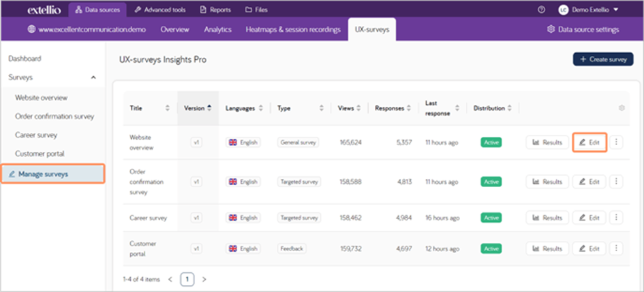Click the help question mark icon
The width and height of the screenshot is (644, 292).
[541, 10]
